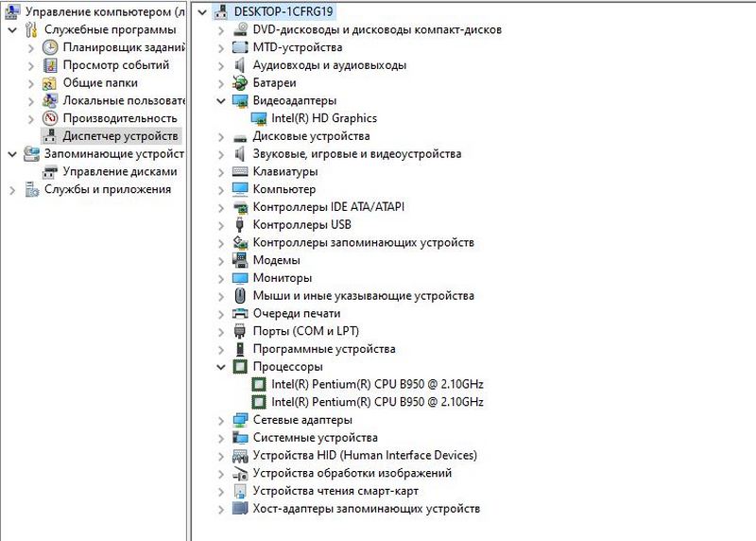Select the Мониторы device category
This screenshot has height=541, width=756.
point(282,278)
